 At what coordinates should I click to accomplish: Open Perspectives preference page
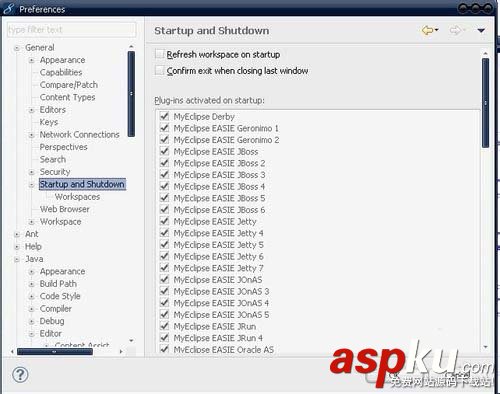click(63, 147)
